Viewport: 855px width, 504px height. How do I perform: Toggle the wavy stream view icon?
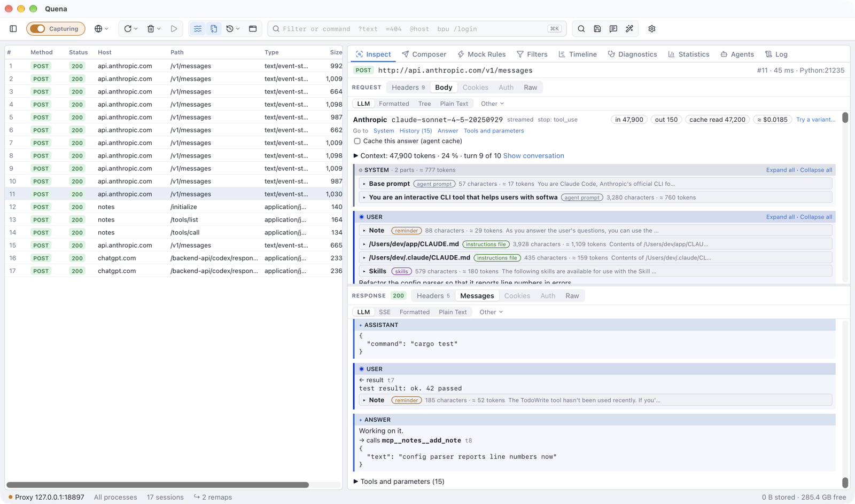pos(198,29)
